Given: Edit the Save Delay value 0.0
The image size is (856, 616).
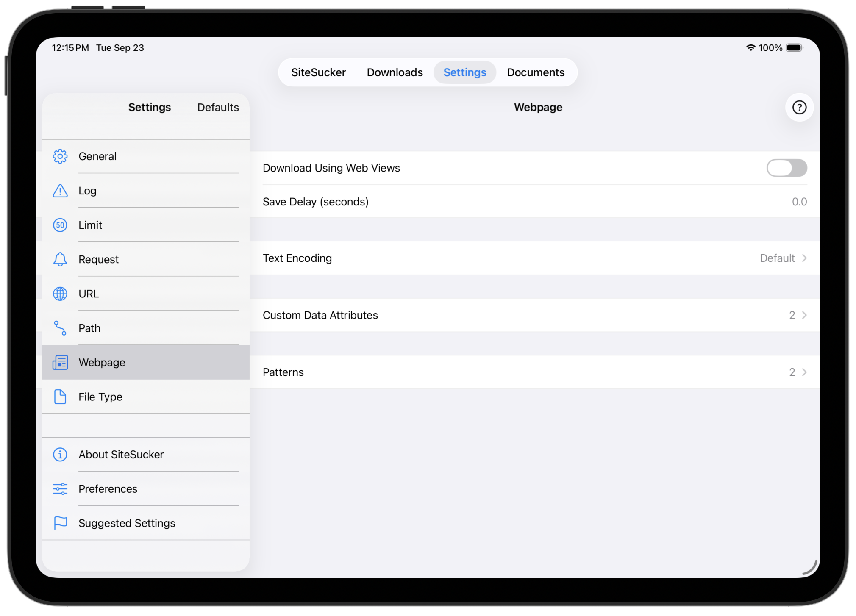Looking at the screenshot, I should pos(799,202).
